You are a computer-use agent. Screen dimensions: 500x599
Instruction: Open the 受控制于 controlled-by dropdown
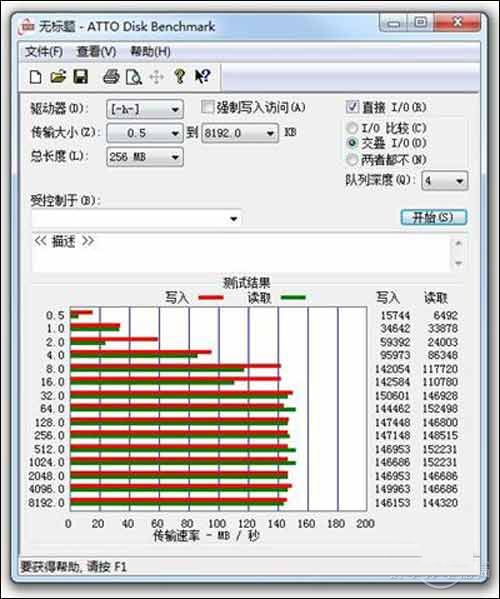coord(136,219)
